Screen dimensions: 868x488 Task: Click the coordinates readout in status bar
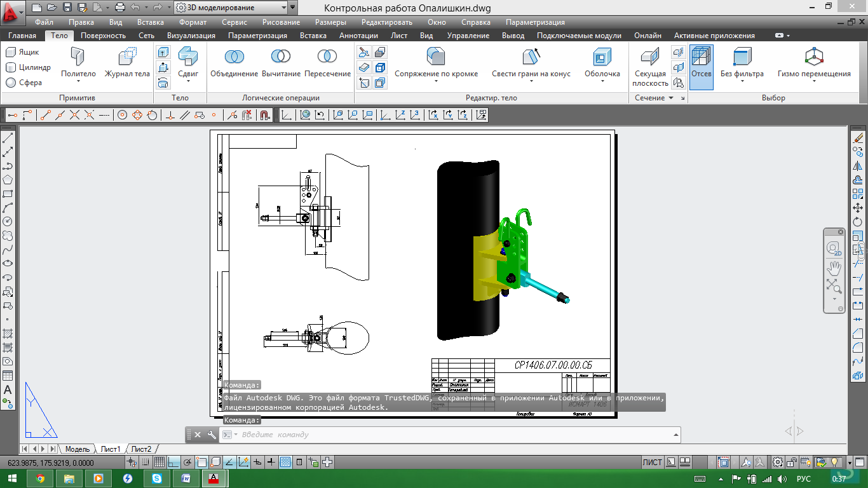(x=51, y=463)
